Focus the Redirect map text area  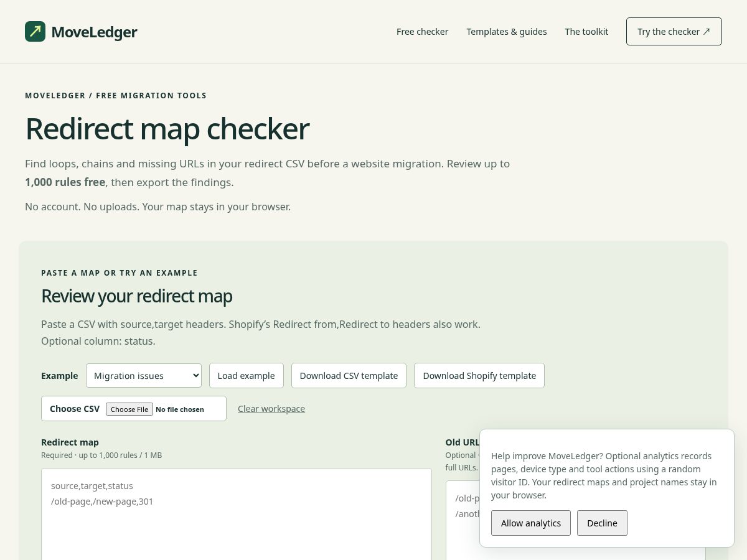click(237, 514)
